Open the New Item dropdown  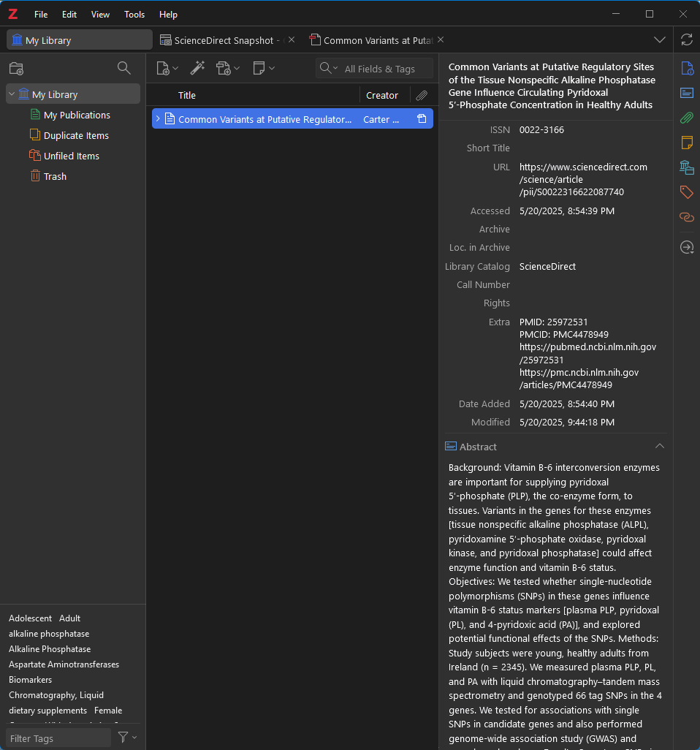[x=167, y=69]
